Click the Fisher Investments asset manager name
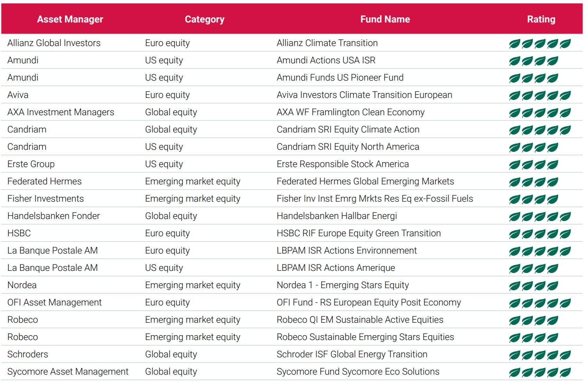Viewport: 588px width, 386px height. tap(46, 199)
